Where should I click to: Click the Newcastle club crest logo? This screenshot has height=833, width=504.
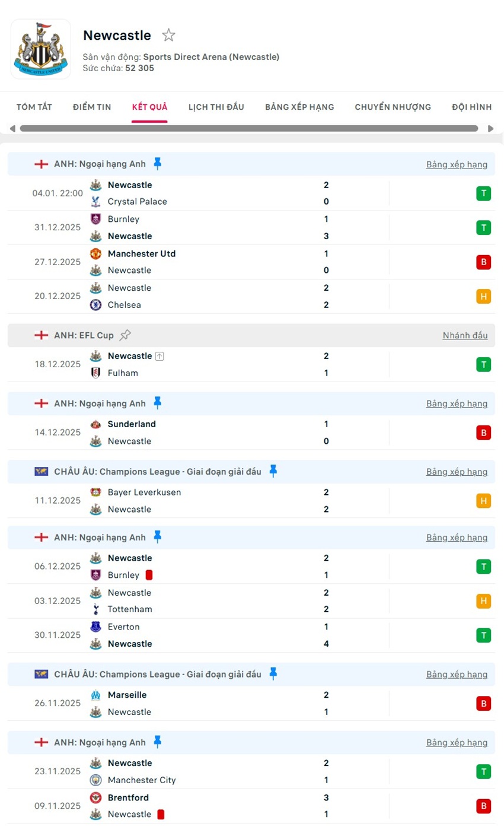pos(40,49)
